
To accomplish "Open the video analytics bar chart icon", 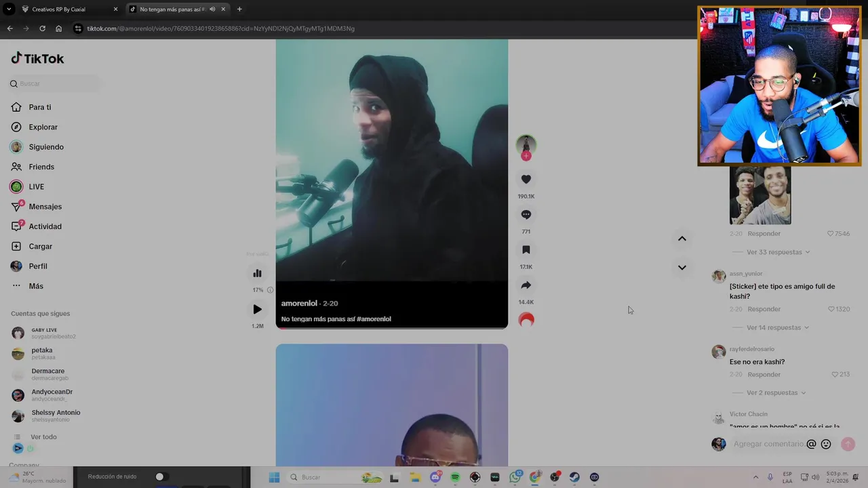I will (x=257, y=273).
